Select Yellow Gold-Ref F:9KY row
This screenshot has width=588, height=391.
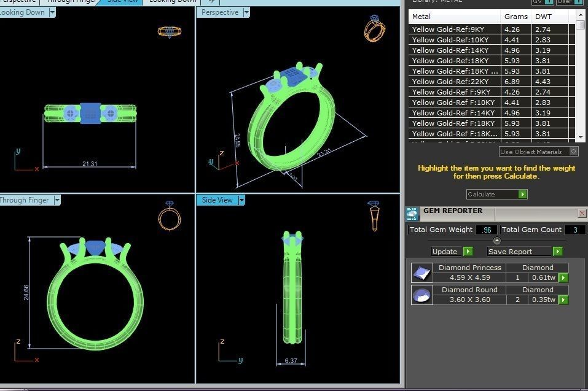tap(492, 91)
